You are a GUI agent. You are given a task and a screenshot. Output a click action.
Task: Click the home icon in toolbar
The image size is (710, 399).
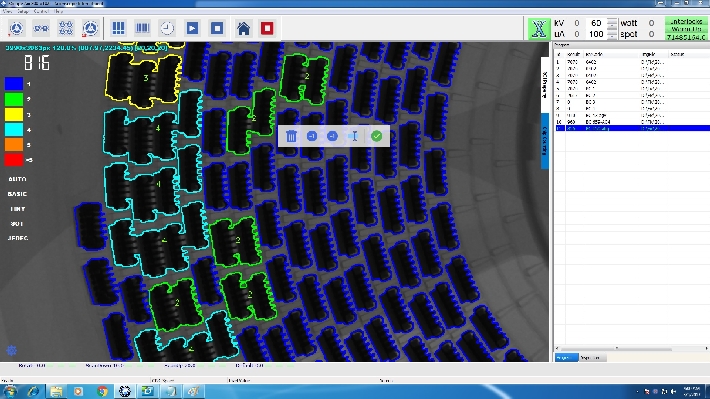tap(243, 28)
